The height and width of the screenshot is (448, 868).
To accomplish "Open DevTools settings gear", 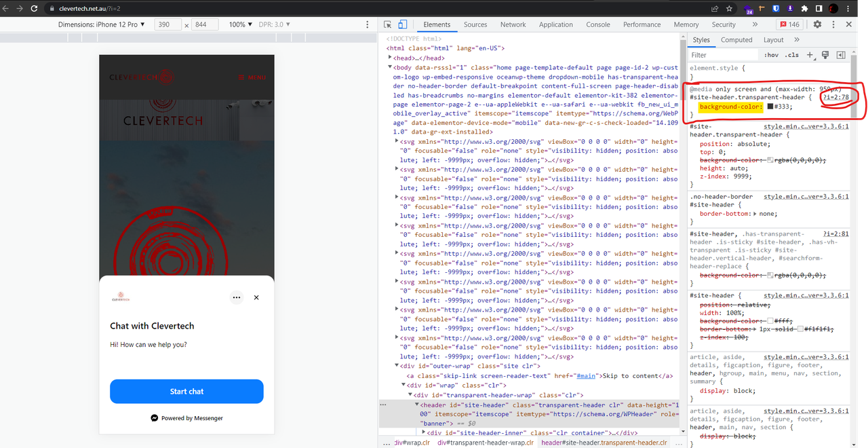I will [x=817, y=24].
